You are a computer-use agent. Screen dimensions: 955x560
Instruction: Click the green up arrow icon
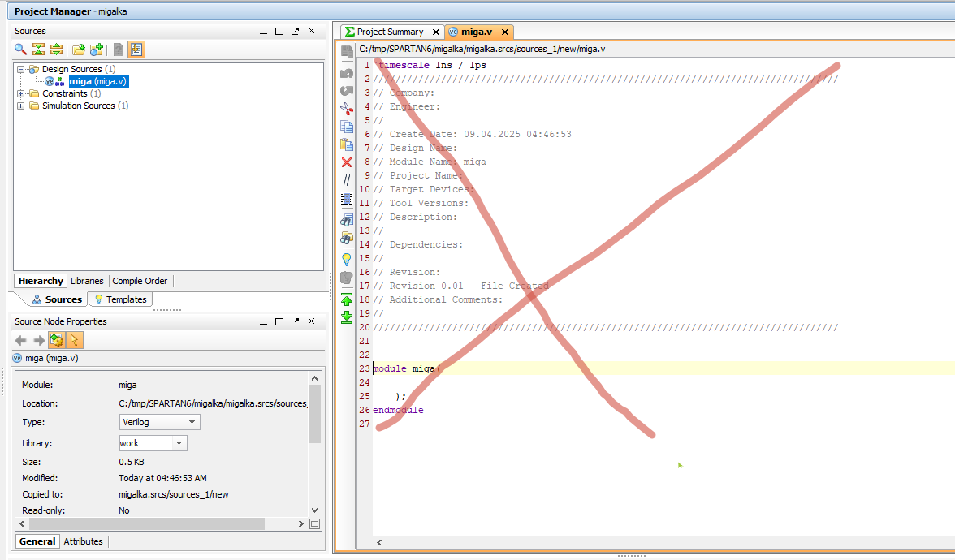coord(347,299)
